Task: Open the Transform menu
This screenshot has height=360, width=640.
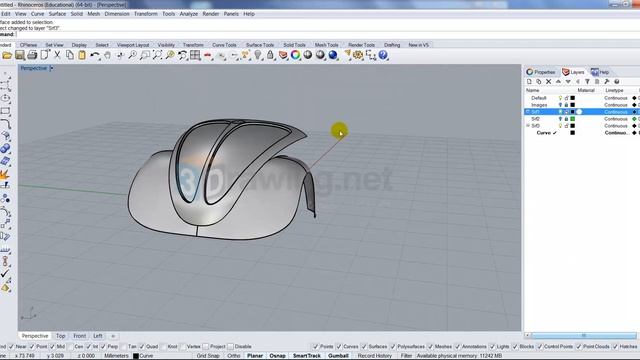Action: pos(146,14)
